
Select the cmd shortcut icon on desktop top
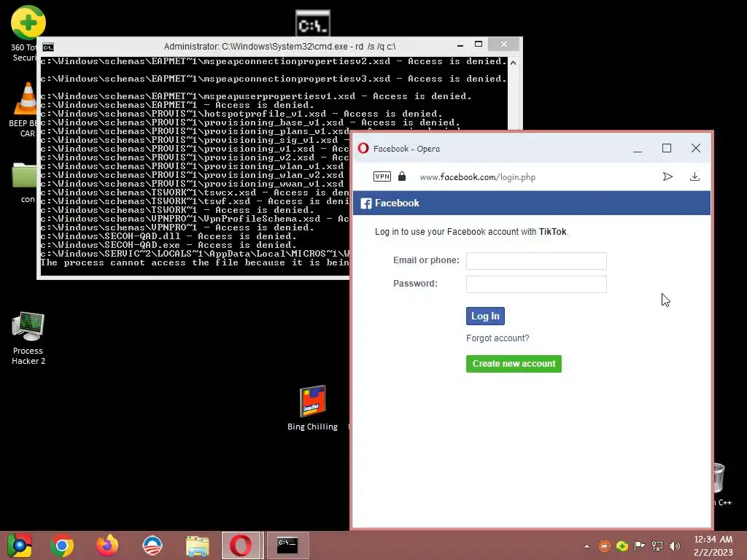coord(312,23)
